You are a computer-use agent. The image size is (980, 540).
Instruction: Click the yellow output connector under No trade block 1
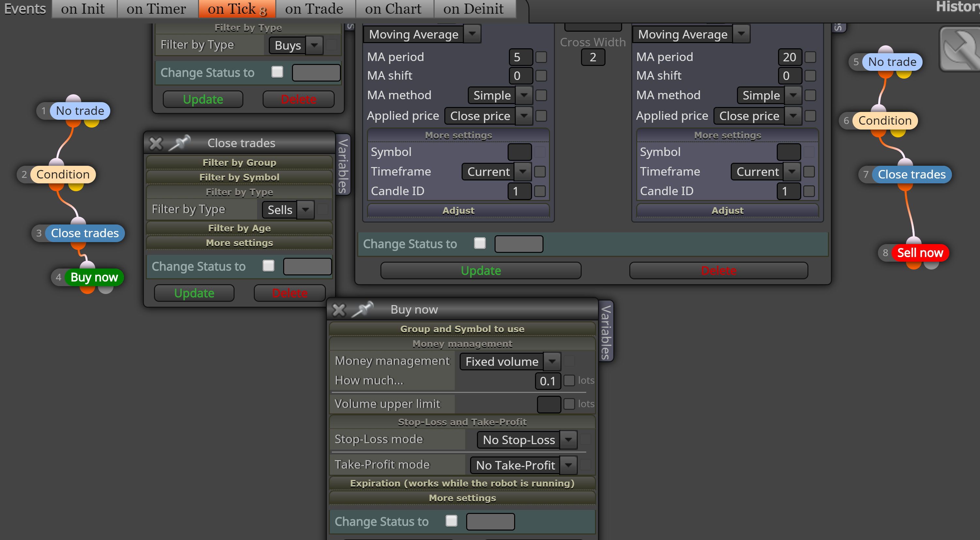pos(91,123)
